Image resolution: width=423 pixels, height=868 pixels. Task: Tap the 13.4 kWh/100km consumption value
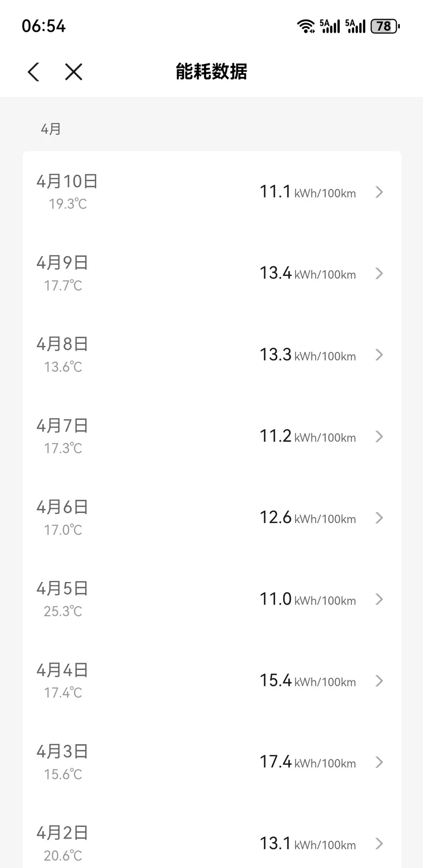(307, 273)
